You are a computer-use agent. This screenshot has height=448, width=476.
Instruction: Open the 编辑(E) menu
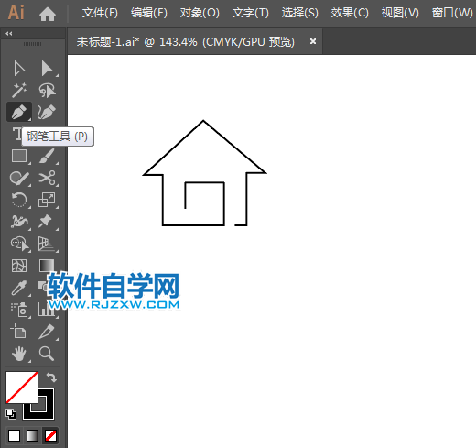149,13
